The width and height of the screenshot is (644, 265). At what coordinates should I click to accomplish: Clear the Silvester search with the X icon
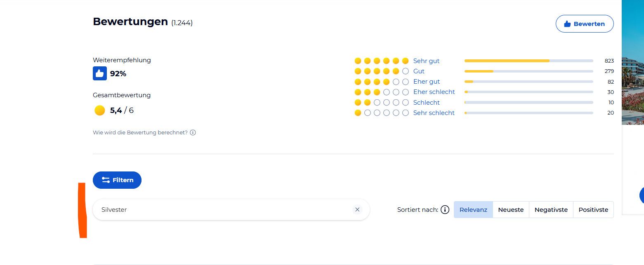pos(357,210)
